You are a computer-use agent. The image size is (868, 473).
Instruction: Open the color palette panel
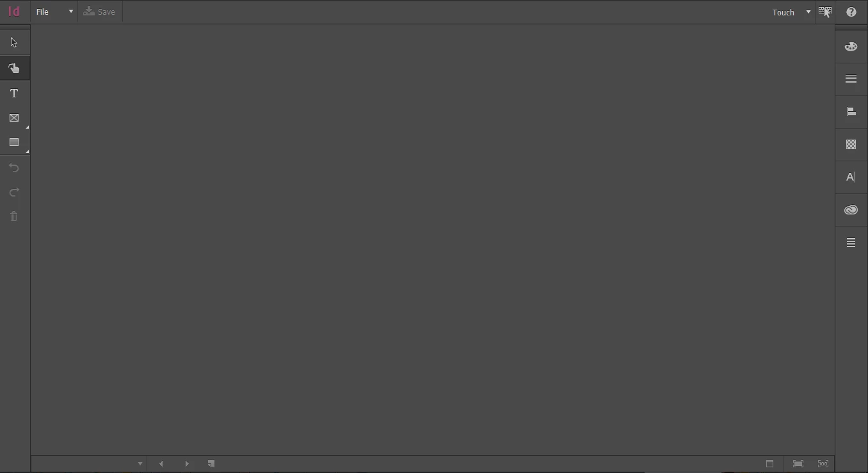coord(851,46)
